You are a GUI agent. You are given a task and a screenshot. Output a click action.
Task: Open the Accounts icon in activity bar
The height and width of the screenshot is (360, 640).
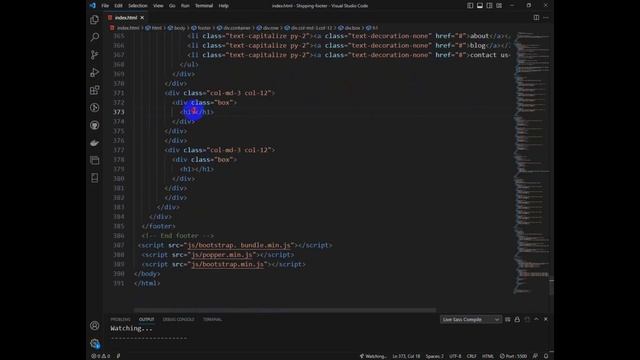pyautogui.click(x=95, y=326)
